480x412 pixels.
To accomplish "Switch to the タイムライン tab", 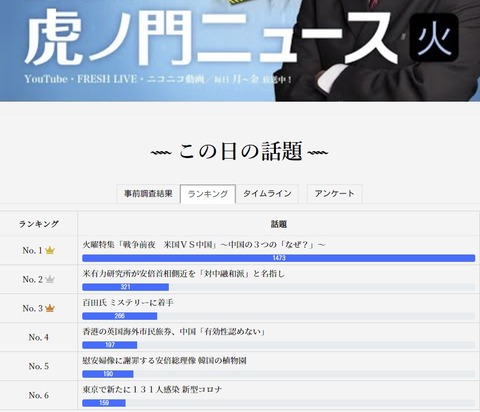I will 267,194.
